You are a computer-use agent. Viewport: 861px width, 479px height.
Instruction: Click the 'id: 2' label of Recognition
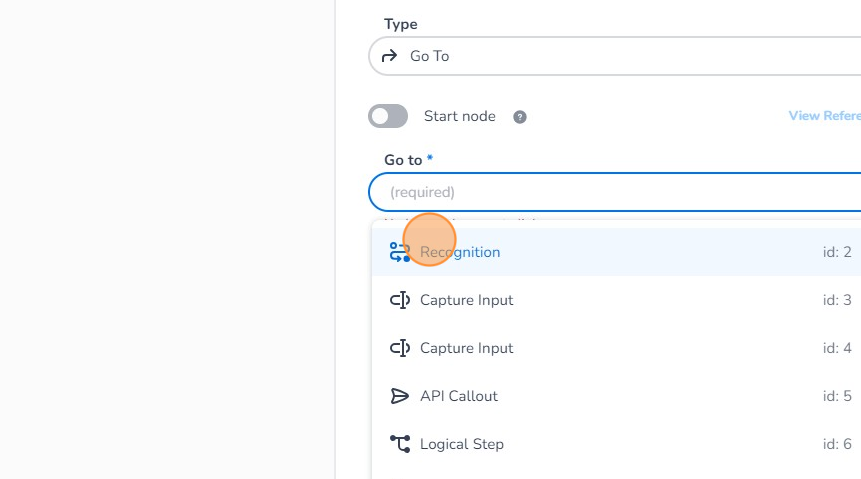[837, 252]
